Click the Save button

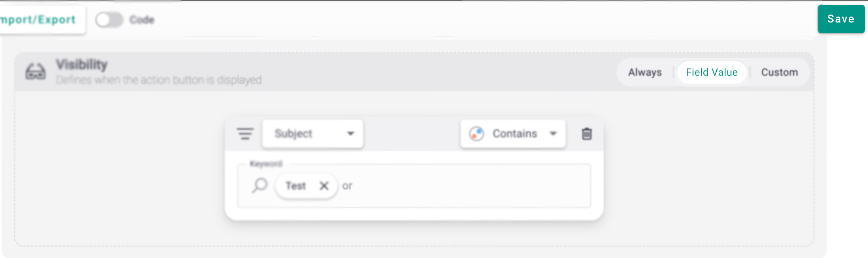point(841,19)
